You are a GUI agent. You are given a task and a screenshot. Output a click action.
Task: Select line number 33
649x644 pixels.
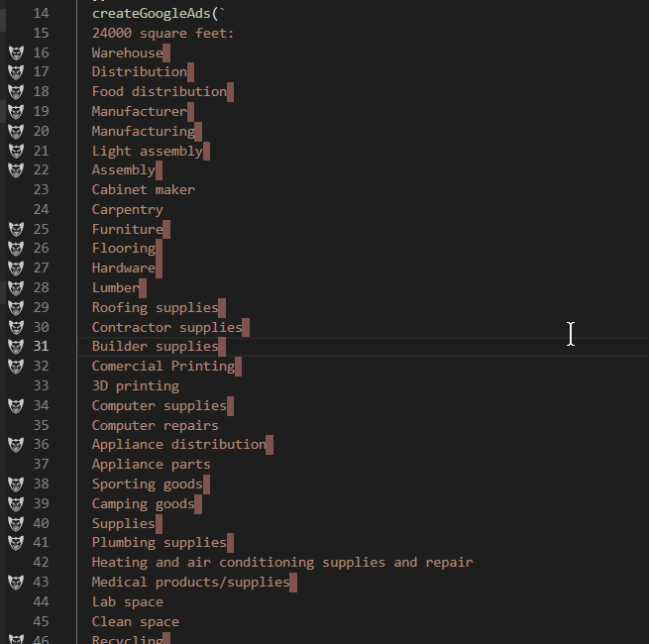tap(41, 385)
